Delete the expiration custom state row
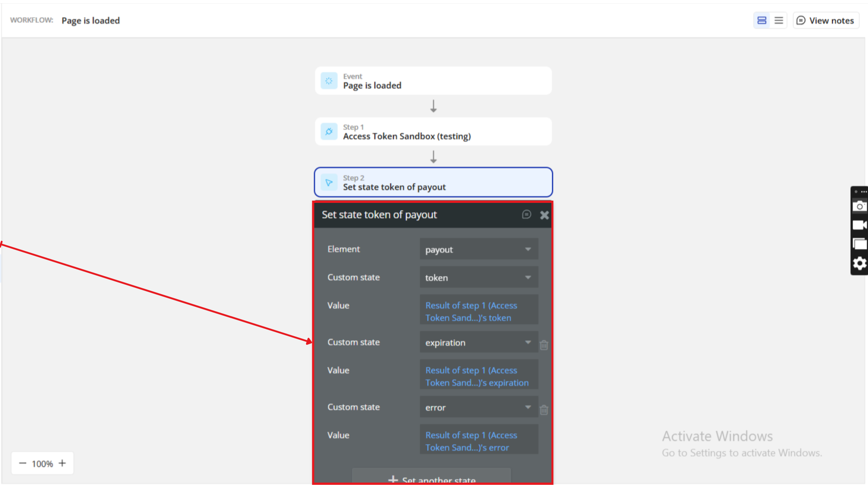This screenshot has width=868, height=488. (x=544, y=345)
